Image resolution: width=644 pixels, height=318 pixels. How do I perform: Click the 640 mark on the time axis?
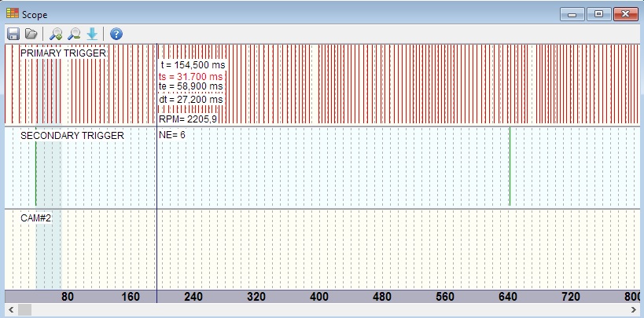click(508, 297)
